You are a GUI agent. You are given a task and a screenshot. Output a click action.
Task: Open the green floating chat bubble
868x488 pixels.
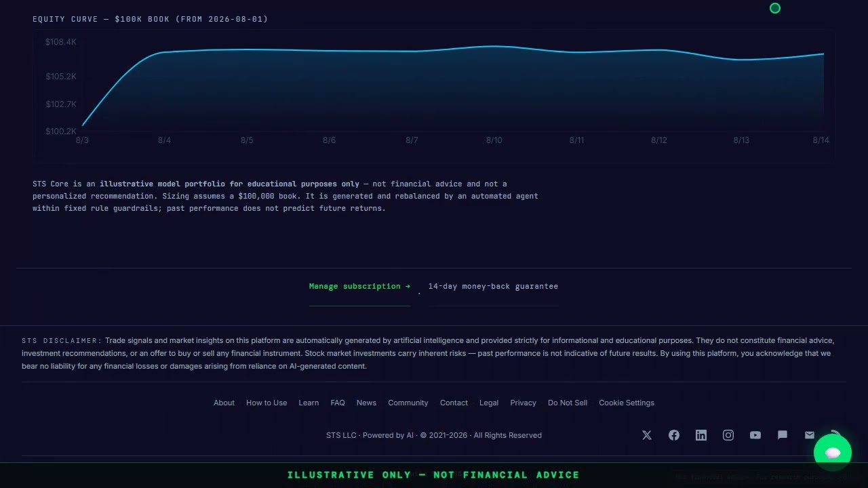click(833, 452)
